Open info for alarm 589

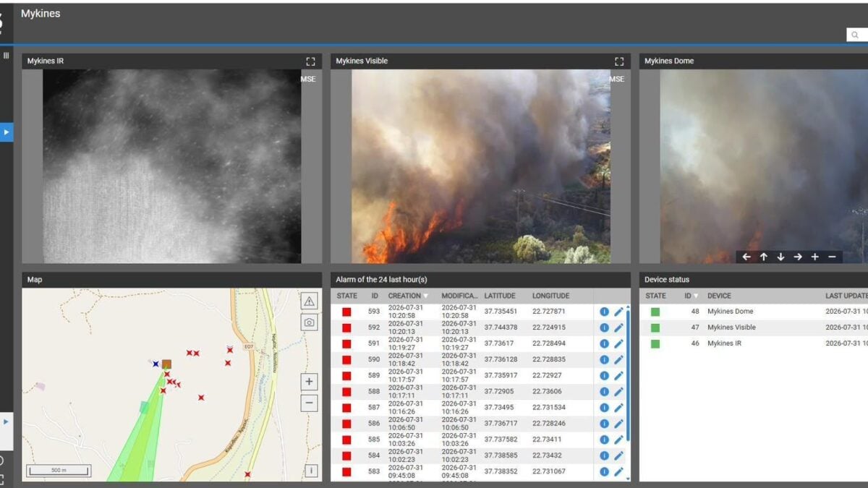(604, 376)
